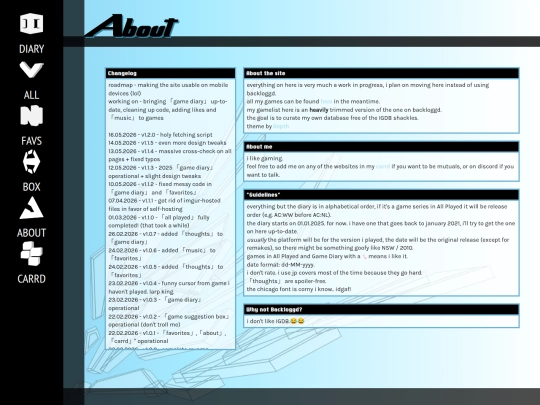
Task: Click the 'the goal is to curate' sentence
Action: [332, 118]
